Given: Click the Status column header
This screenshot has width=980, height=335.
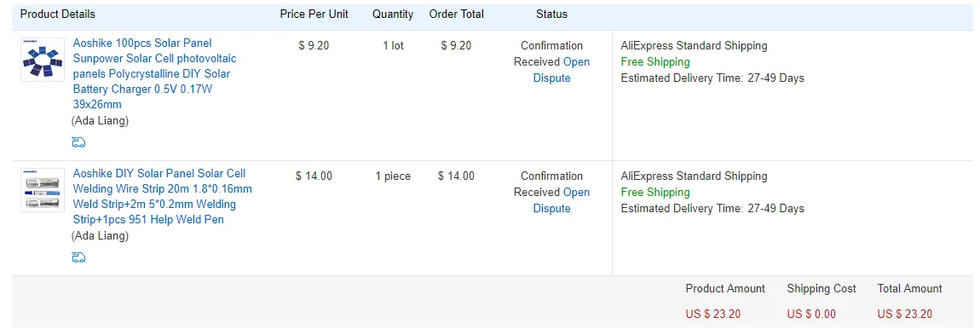Looking at the screenshot, I should pyautogui.click(x=552, y=14).
